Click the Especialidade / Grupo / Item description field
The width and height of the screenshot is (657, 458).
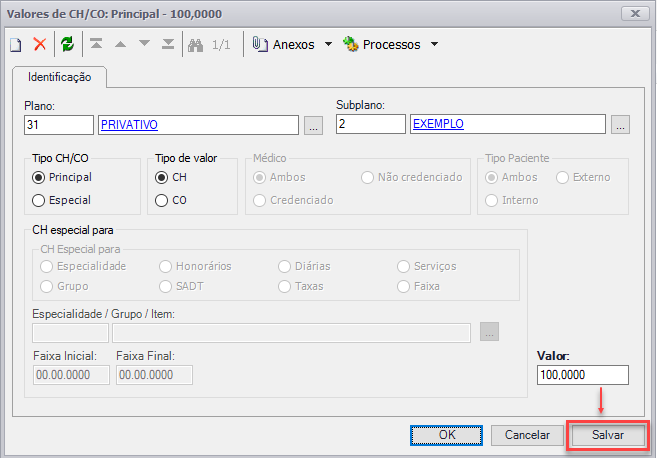pos(291,333)
